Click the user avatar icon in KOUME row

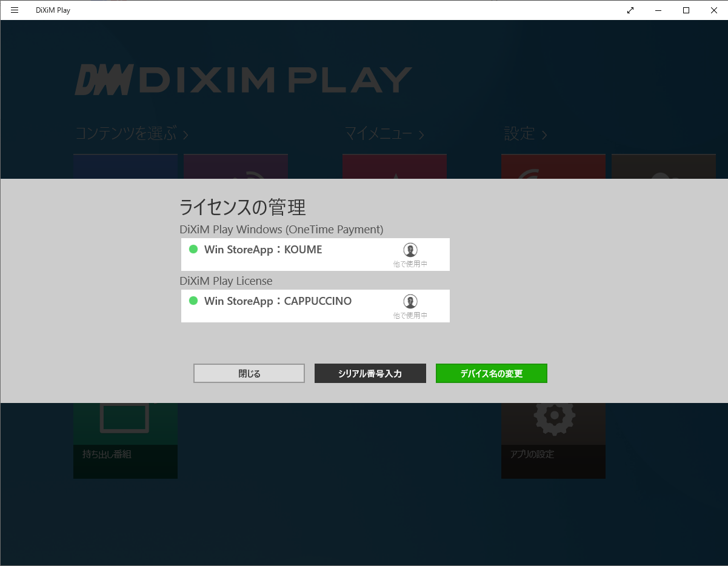[x=410, y=250]
